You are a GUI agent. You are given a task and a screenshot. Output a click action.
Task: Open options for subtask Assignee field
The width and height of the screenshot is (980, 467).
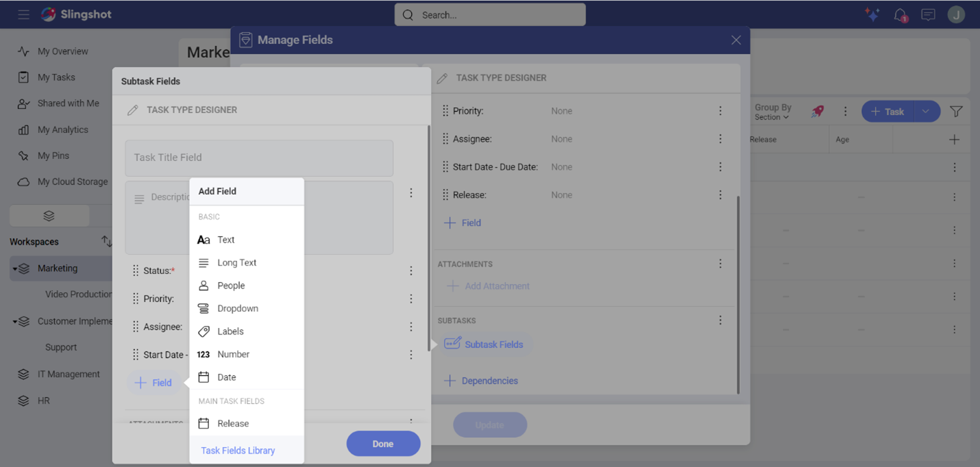tap(411, 327)
